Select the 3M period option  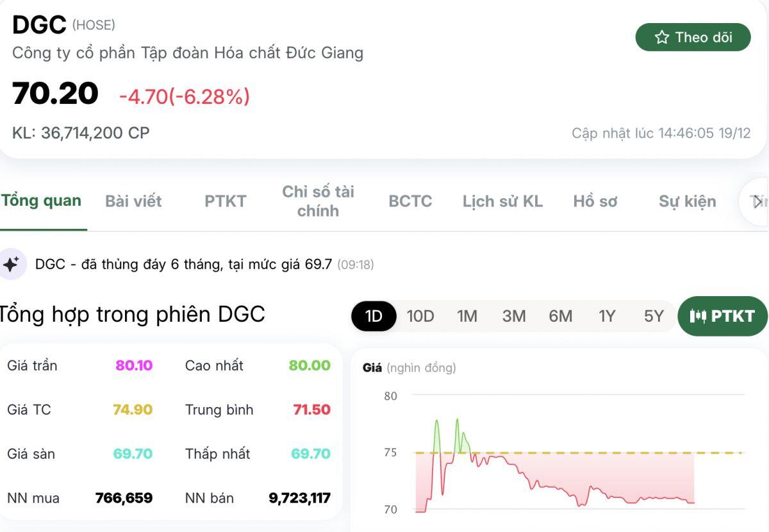point(515,316)
